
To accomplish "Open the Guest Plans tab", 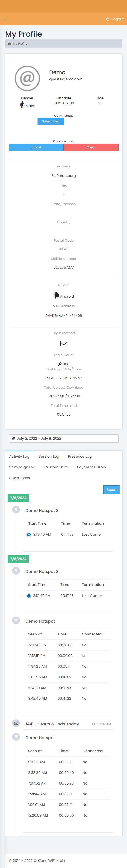I will tap(19, 478).
